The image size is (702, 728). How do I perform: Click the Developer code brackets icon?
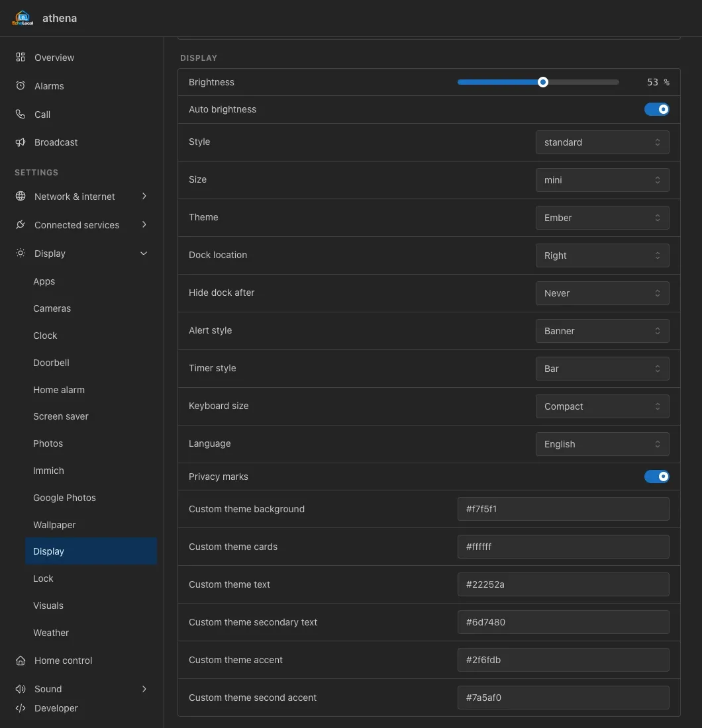point(21,708)
